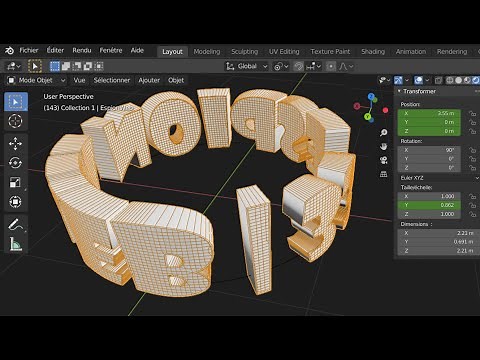The width and height of the screenshot is (480, 360).
Task: Open the Mode Objet dropdown
Action: 36,80
